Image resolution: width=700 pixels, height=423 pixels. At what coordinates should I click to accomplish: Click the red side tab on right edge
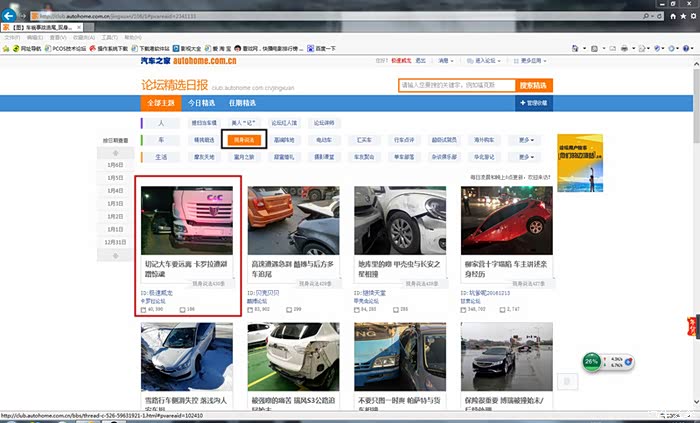point(692,328)
